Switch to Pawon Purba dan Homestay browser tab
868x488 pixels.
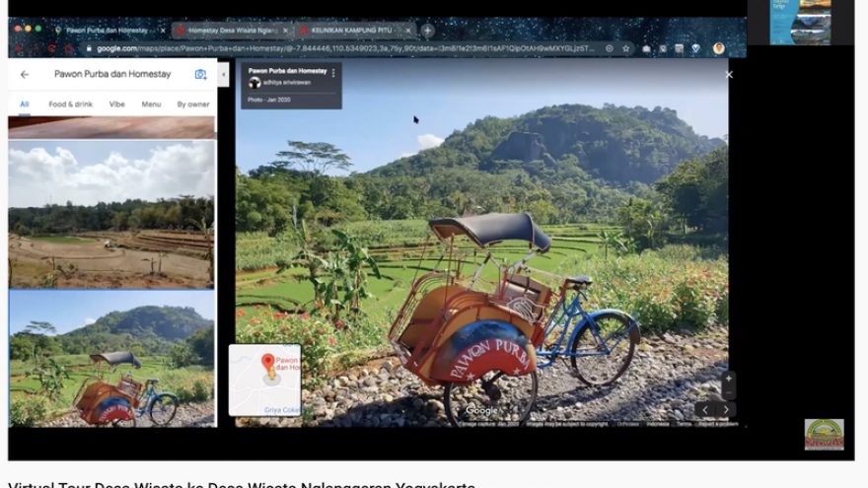106,31
